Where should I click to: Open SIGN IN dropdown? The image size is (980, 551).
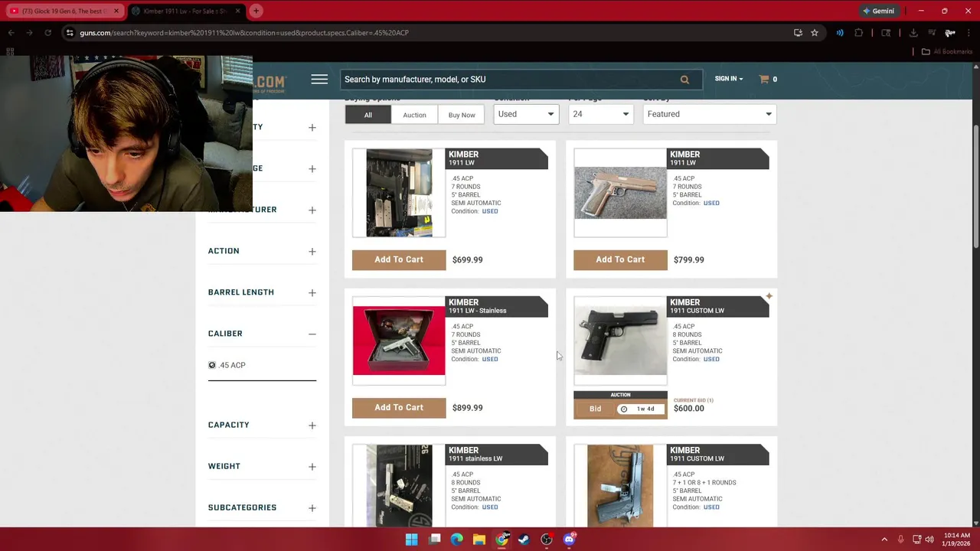point(728,79)
